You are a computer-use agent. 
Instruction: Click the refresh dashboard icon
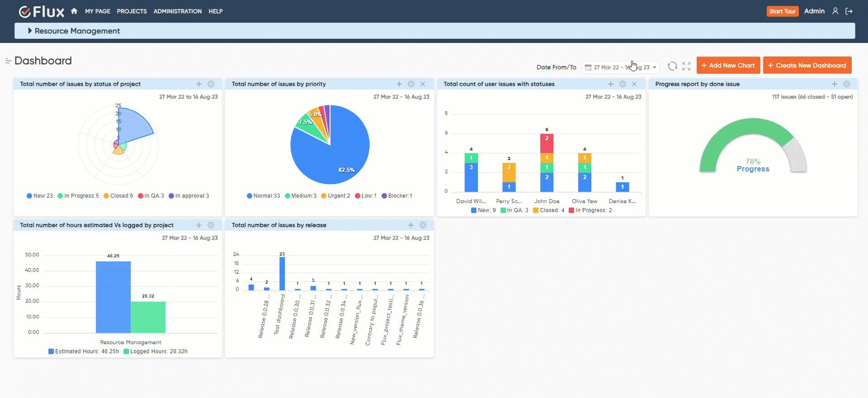pyautogui.click(x=672, y=66)
